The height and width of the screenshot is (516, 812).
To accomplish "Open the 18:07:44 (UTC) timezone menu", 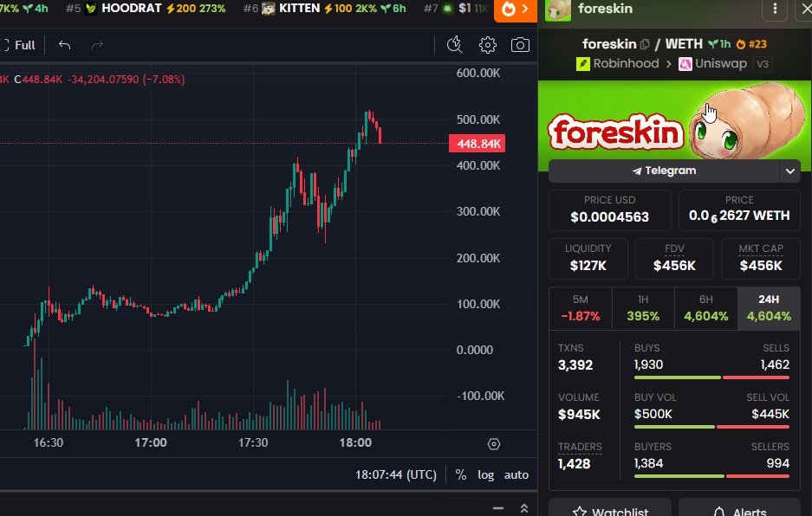I will coord(396,474).
